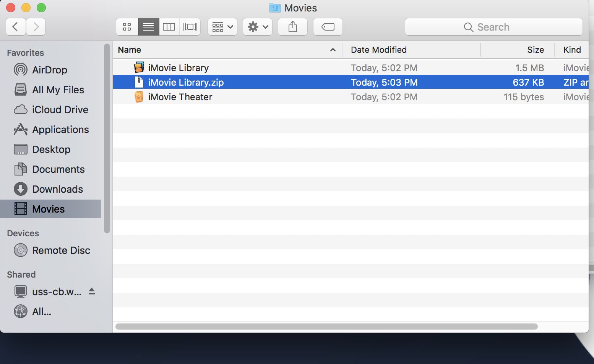Switch to icon view
The image size is (594, 364).
127,27
